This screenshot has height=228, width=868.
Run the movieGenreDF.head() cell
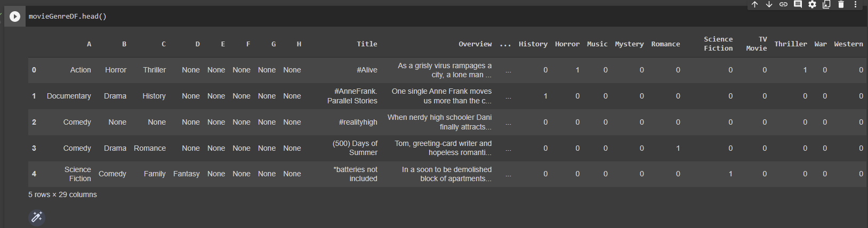pyautogui.click(x=15, y=17)
